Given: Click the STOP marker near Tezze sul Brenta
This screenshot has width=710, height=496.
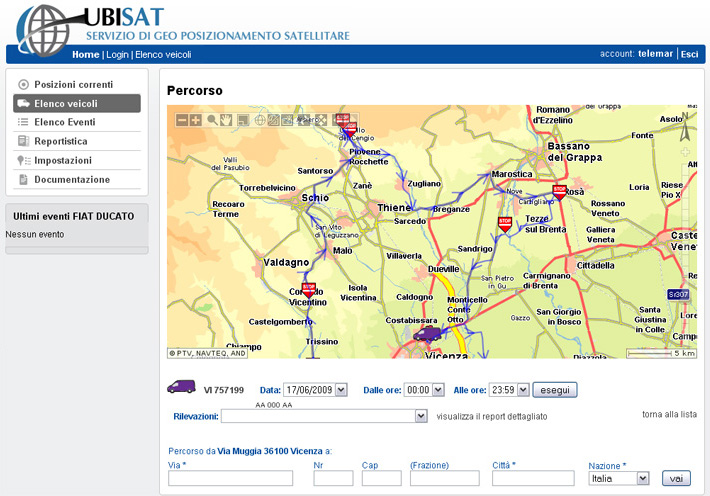Looking at the screenshot, I should pos(505,224).
